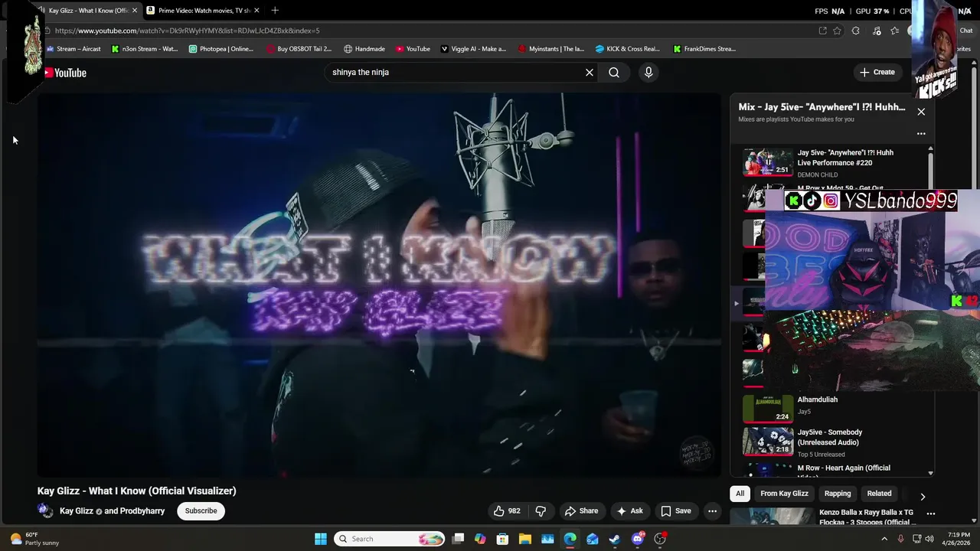This screenshot has height=551, width=980.
Task: Close the Kay Glizz browser tab
Action: [x=134, y=11]
